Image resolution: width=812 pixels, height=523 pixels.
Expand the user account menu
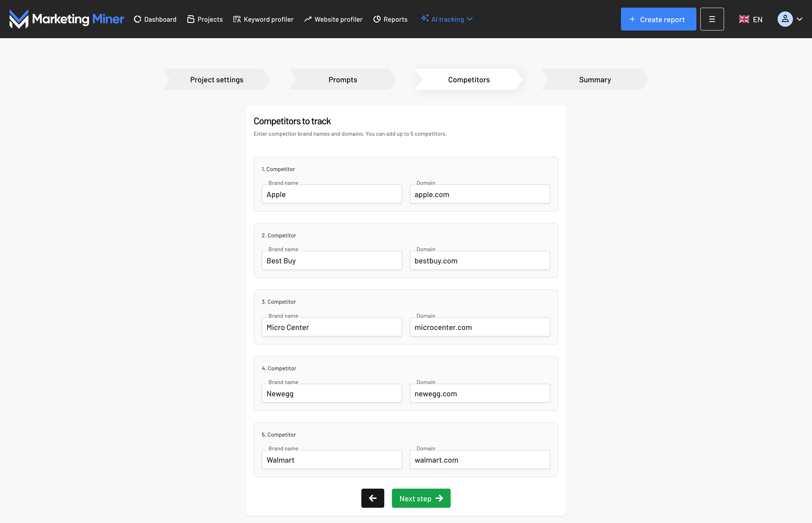790,19
